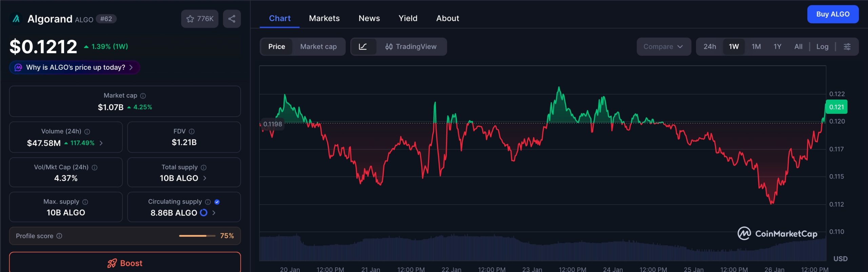Open the Yield tab
868x272 pixels.
tap(408, 18)
